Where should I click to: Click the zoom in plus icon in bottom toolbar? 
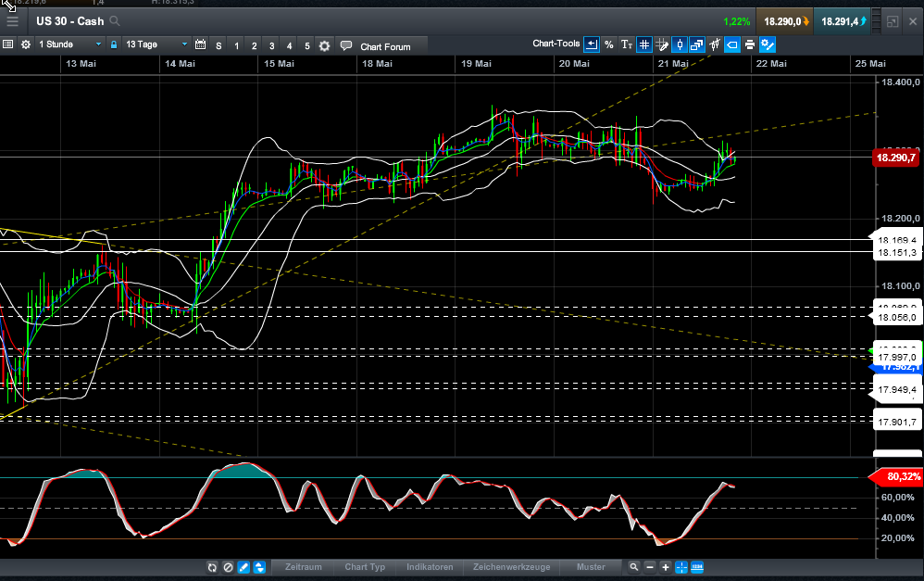666,567
